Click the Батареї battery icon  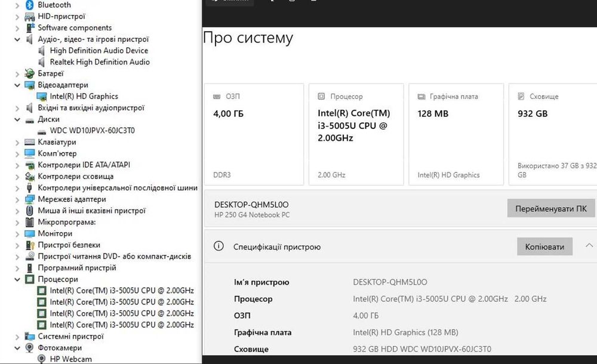click(x=30, y=73)
